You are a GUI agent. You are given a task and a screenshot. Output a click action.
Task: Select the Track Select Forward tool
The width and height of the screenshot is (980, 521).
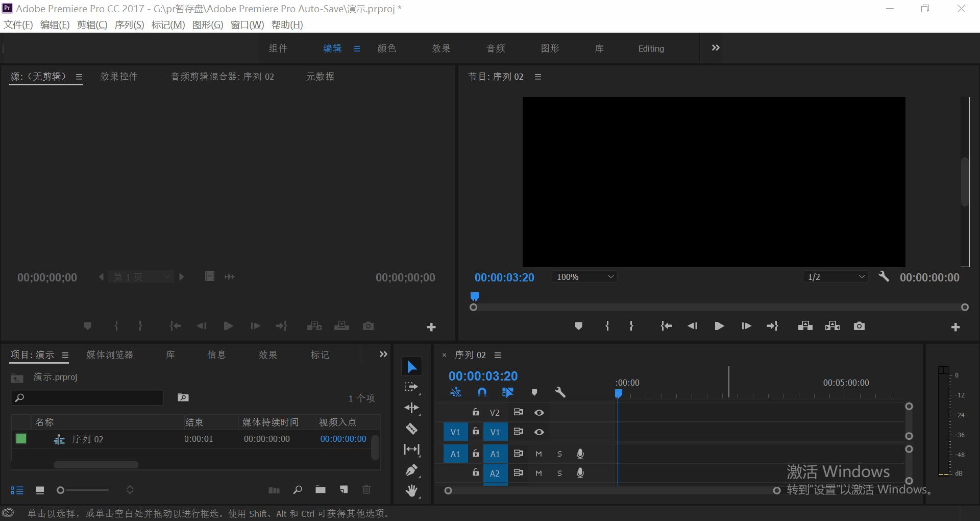(412, 387)
